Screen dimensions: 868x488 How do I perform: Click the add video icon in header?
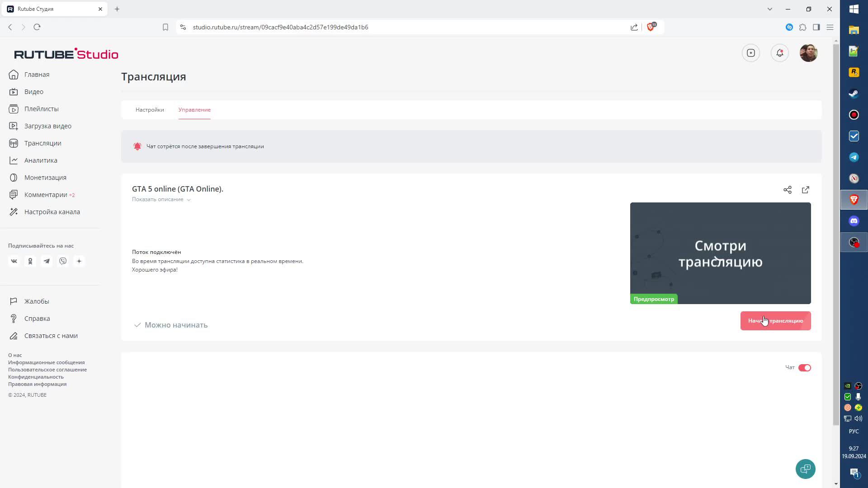750,53
